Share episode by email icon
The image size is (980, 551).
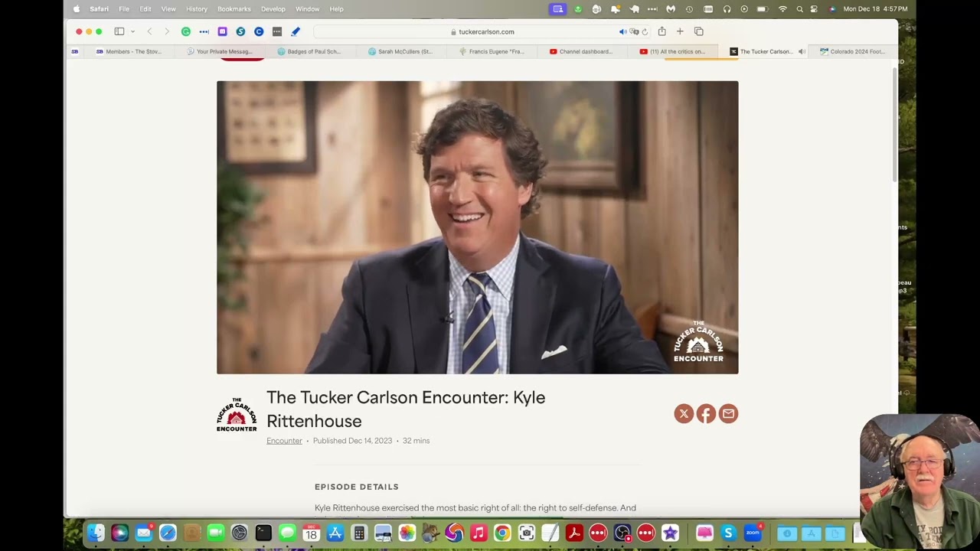728,414
